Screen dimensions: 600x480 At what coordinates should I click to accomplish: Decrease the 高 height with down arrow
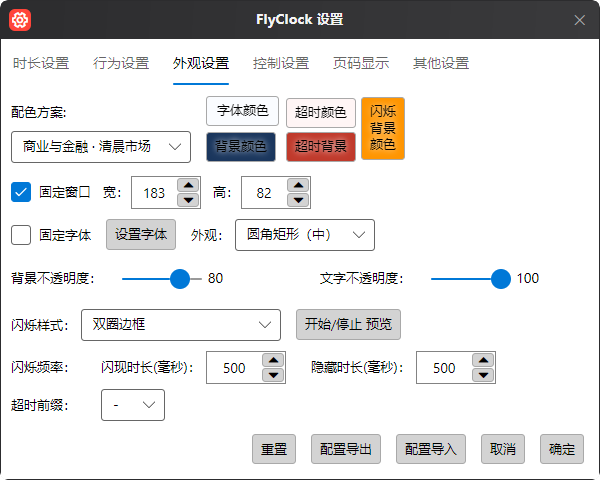[298, 200]
